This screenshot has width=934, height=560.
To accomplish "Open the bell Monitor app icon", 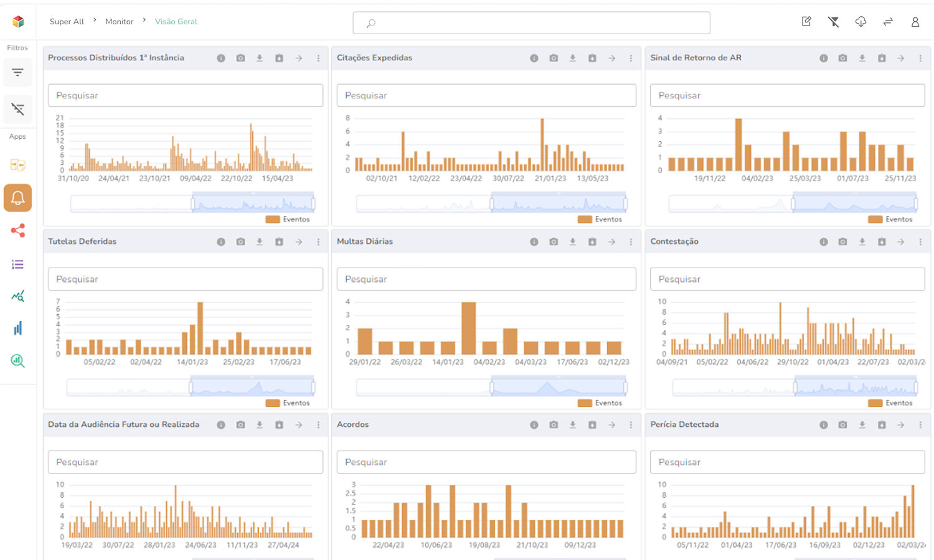I will [x=17, y=198].
